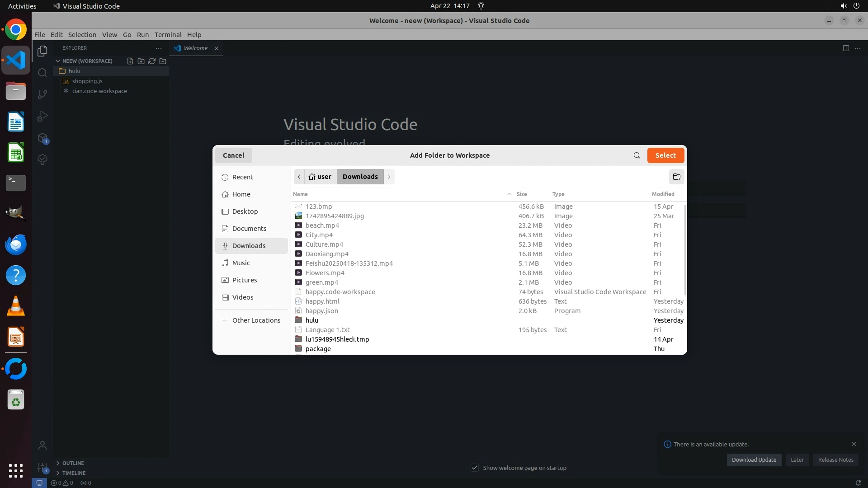
Task: Click the New File icon in Explorer
Action: (130, 61)
